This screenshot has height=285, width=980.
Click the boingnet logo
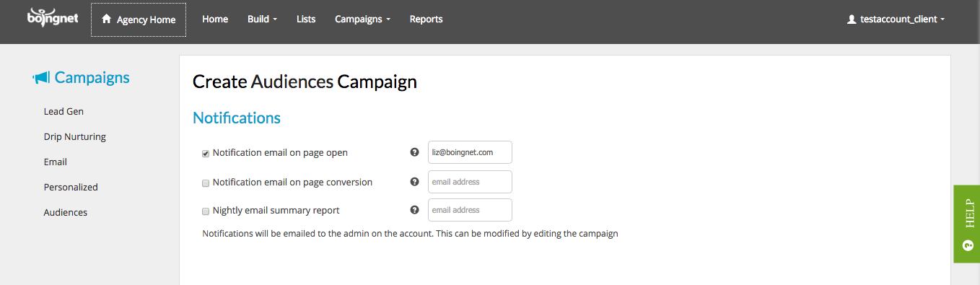pyautogui.click(x=52, y=17)
